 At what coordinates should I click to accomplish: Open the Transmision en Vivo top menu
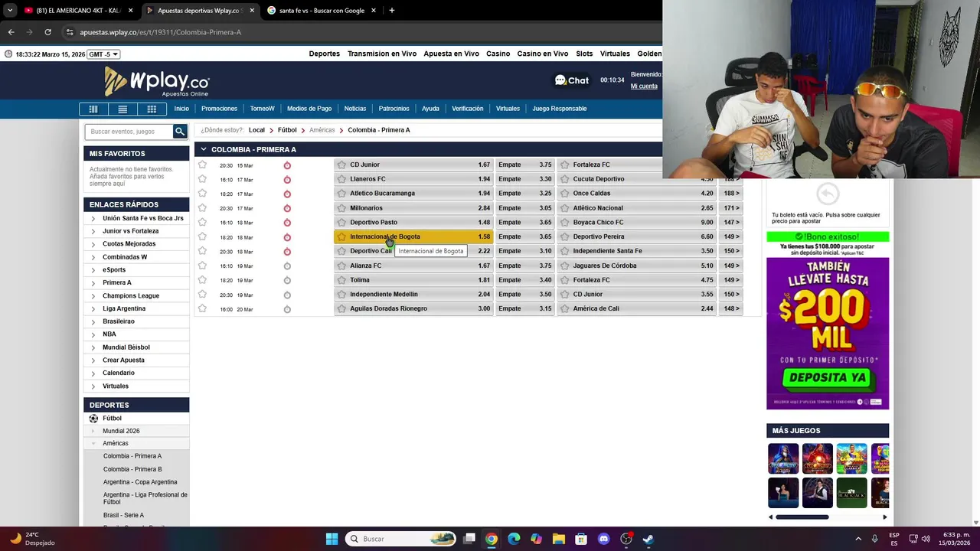coord(382,54)
